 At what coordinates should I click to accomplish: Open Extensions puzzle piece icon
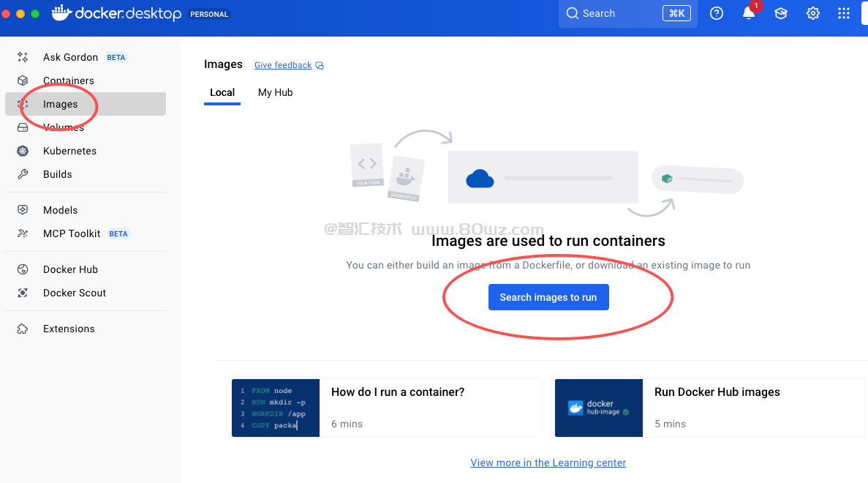pyautogui.click(x=23, y=329)
